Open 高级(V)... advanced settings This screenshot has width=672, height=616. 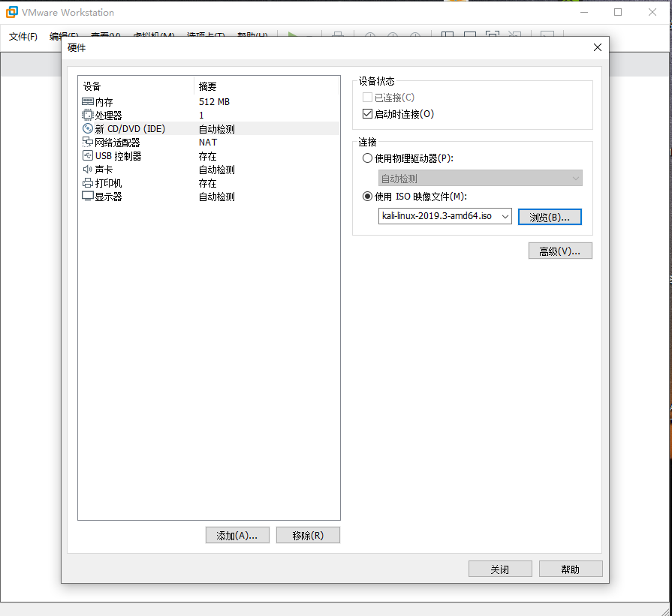tap(559, 251)
